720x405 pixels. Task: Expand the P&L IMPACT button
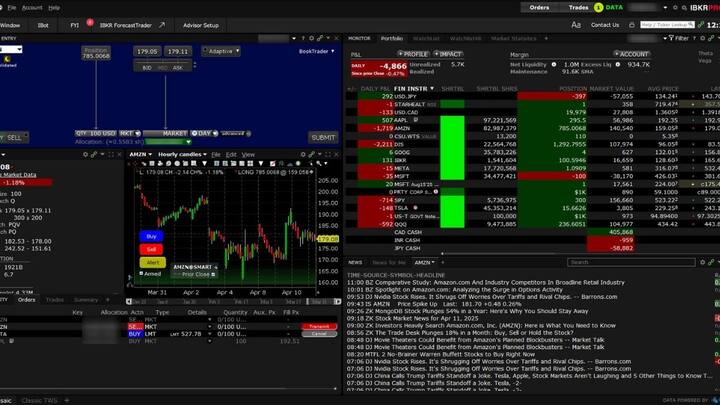[448, 54]
